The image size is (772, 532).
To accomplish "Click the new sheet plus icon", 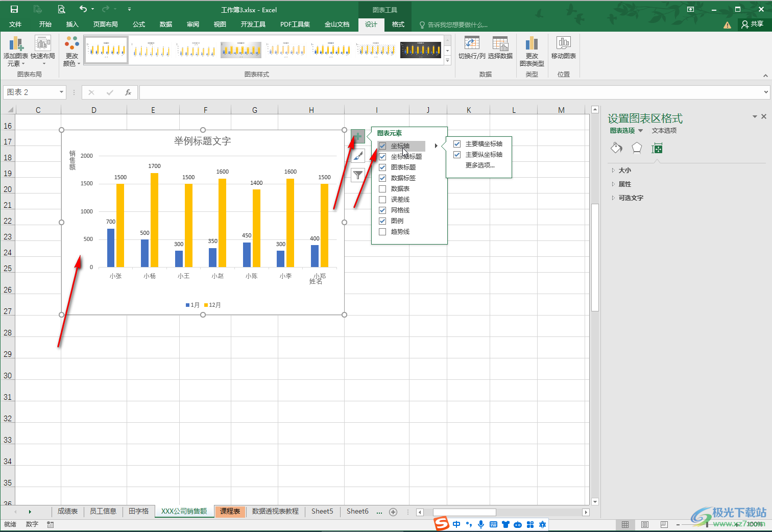I will point(393,512).
